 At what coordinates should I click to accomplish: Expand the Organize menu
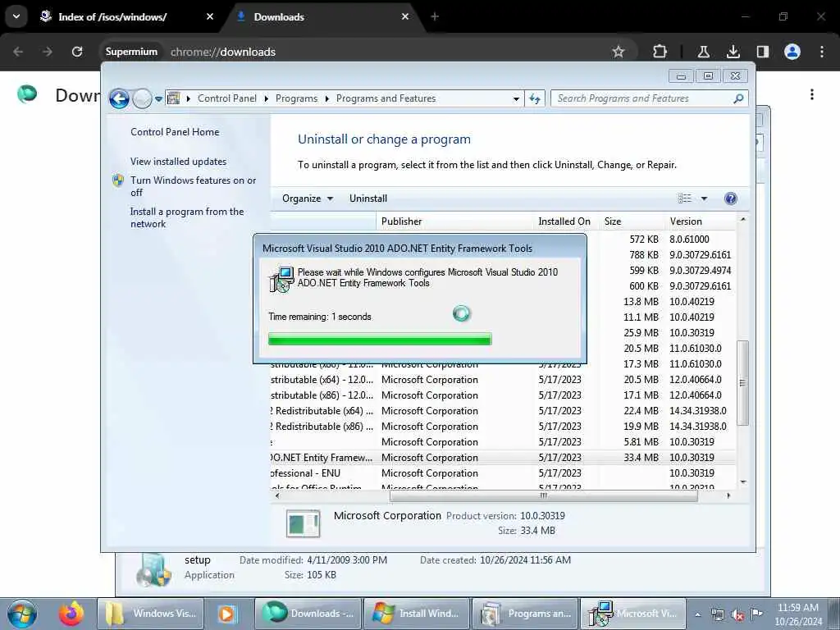click(308, 199)
